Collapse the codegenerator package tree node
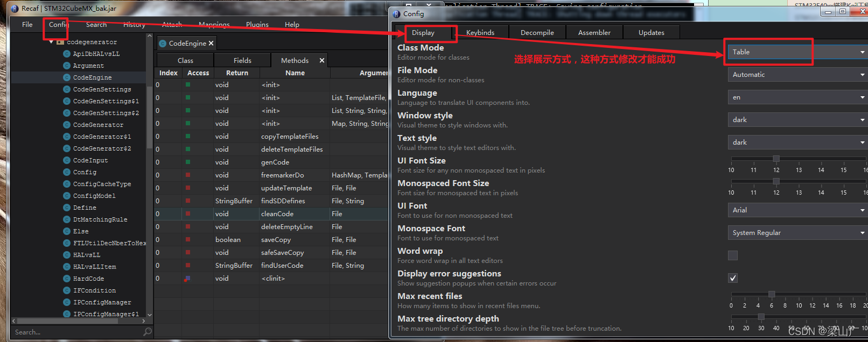The height and width of the screenshot is (342, 868). pyautogui.click(x=51, y=42)
